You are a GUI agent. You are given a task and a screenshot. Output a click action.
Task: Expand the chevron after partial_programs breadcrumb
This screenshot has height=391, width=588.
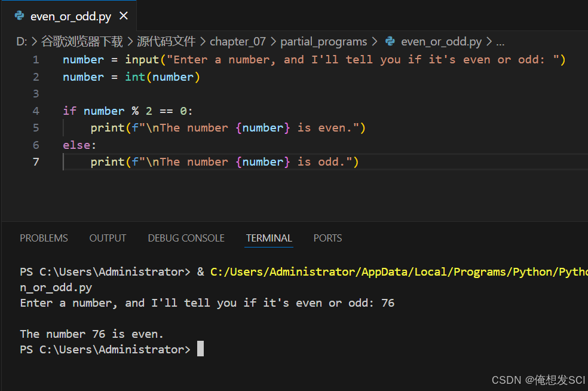point(374,42)
